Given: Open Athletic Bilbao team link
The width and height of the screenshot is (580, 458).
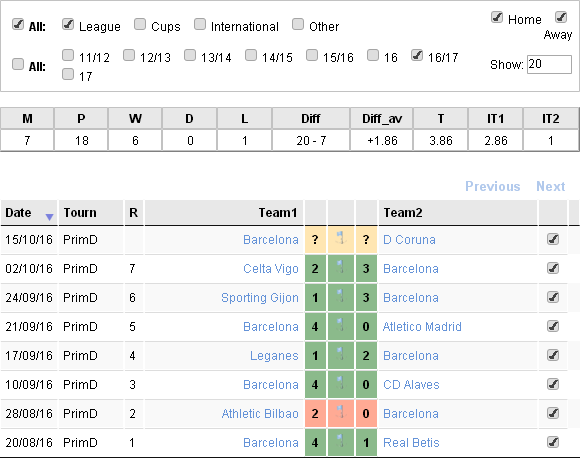Looking at the screenshot, I should 260,414.
